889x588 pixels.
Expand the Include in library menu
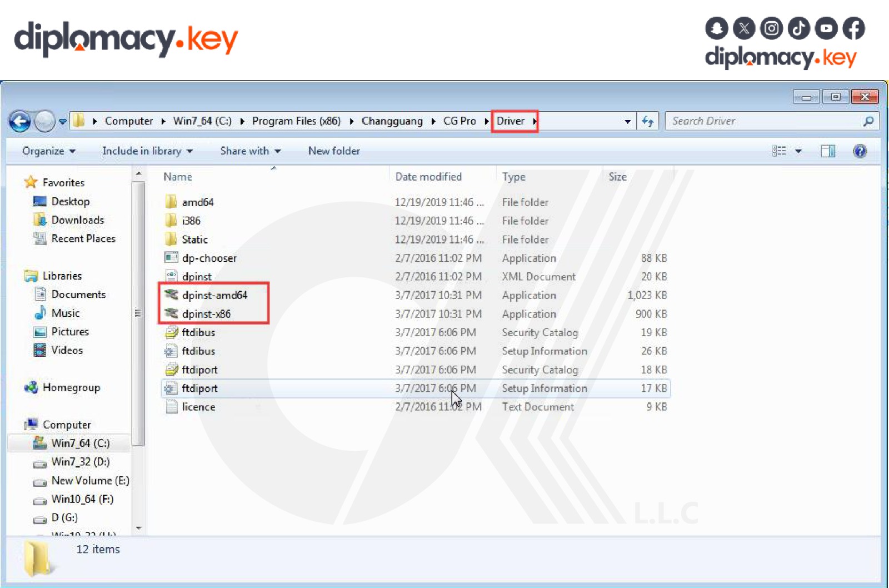tap(147, 151)
